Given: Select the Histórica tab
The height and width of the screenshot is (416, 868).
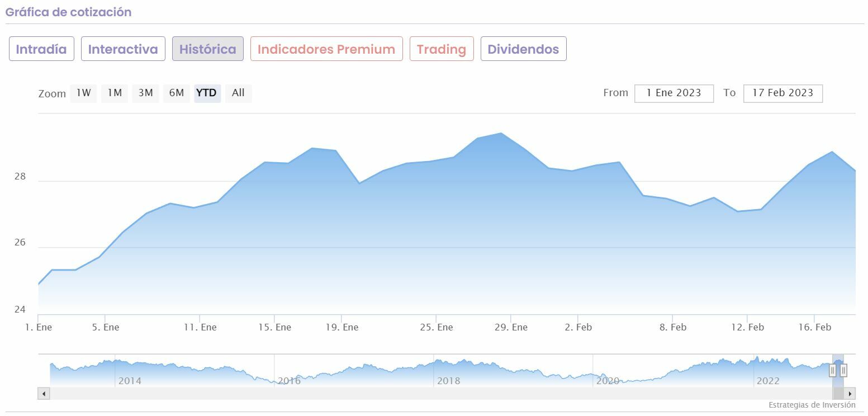Looking at the screenshot, I should [x=207, y=49].
